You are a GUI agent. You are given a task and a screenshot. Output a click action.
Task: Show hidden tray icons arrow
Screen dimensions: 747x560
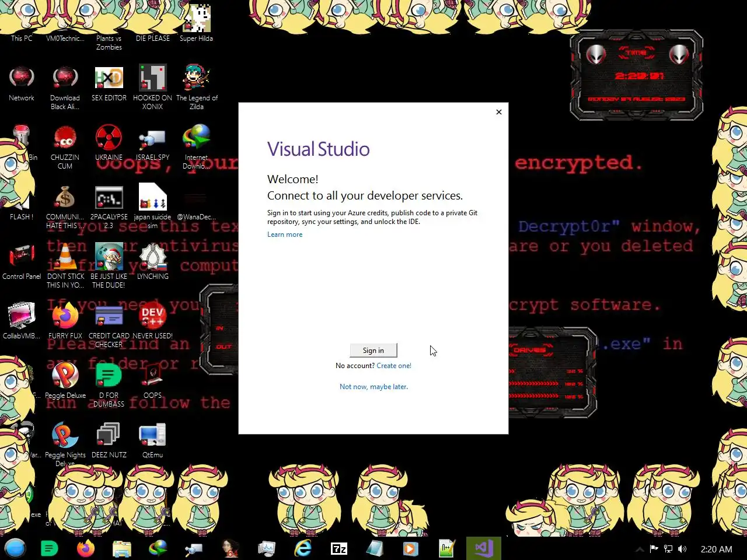tap(640, 549)
